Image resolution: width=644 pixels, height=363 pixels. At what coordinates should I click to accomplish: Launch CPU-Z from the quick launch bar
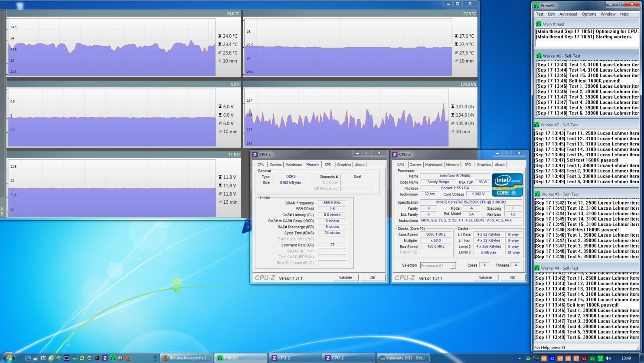coord(105,358)
